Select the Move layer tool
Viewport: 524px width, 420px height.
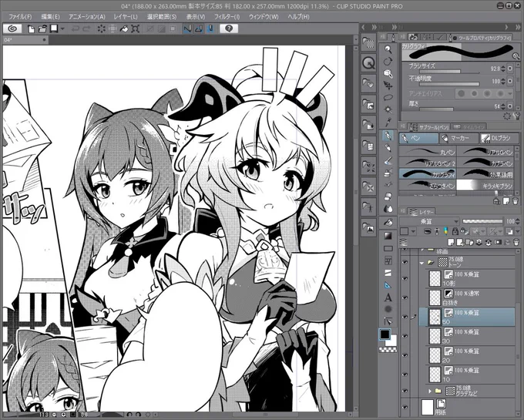(x=388, y=86)
